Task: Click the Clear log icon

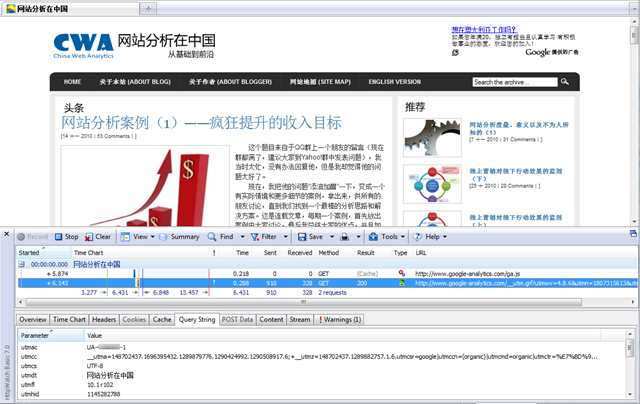Action: (90, 237)
